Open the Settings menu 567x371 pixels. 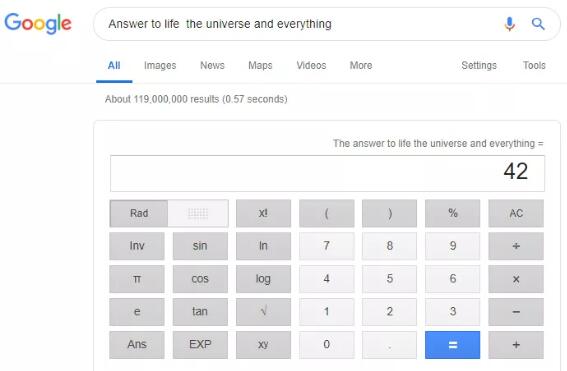(x=479, y=65)
